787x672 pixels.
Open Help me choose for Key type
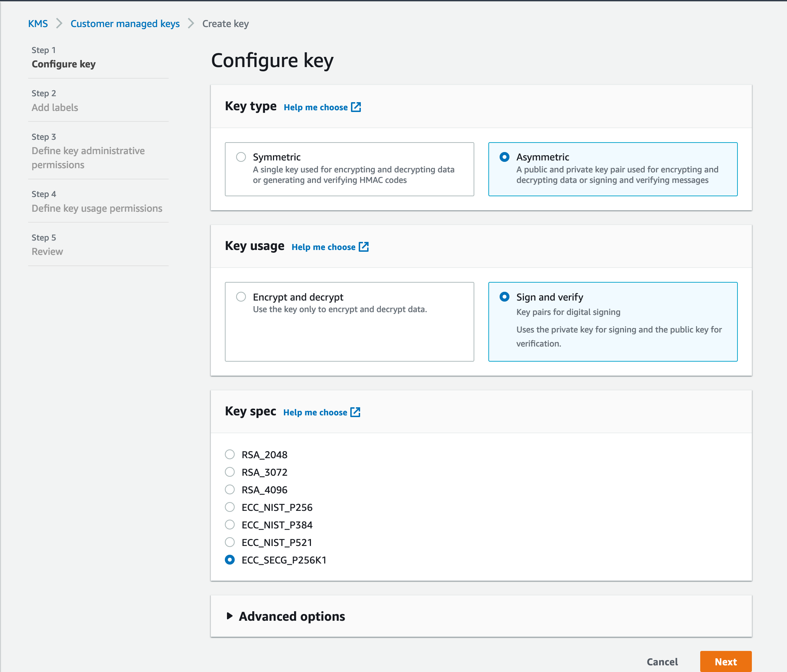(x=315, y=107)
